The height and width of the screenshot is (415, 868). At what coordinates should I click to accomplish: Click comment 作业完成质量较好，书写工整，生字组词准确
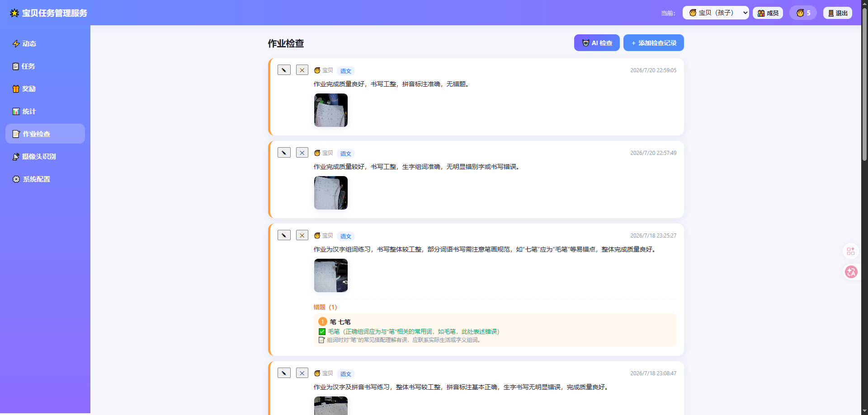(x=418, y=167)
